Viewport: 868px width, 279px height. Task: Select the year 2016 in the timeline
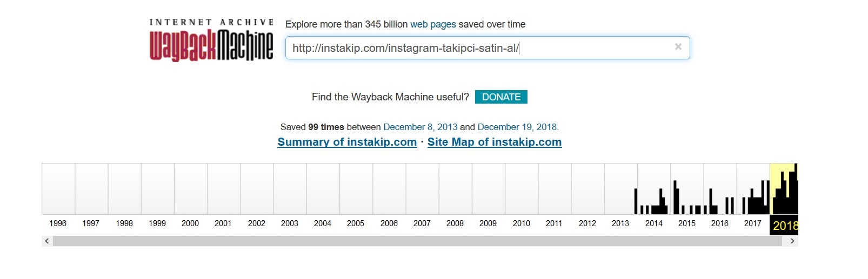(720, 223)
